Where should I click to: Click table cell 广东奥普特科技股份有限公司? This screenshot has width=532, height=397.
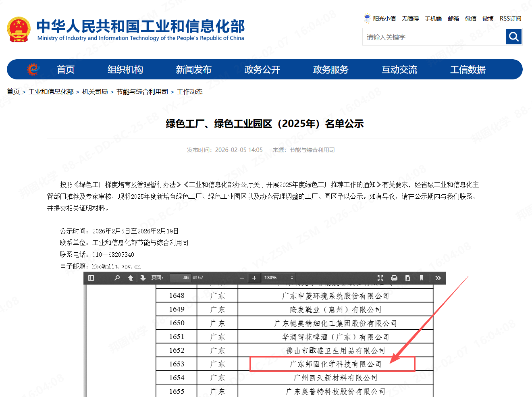[336, 392]
